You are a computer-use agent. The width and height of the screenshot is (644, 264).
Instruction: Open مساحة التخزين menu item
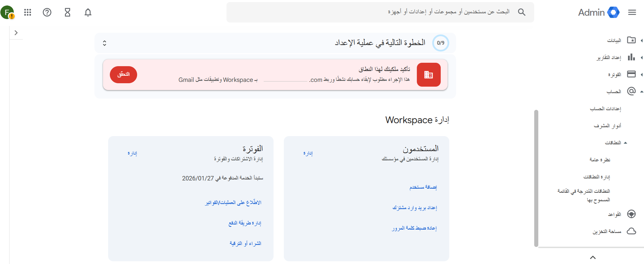[x=607, y=232]
